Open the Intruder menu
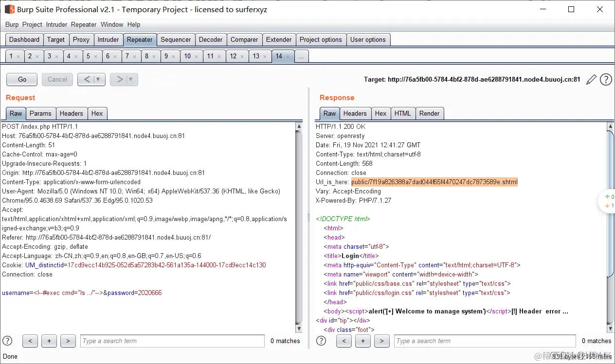The width and height of the screenshot is (615, 364). (x=56, y=24)
